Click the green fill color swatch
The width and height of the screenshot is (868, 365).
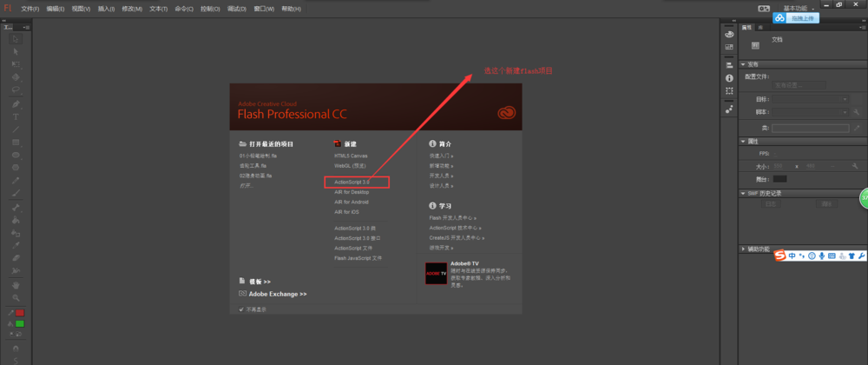coord(20,323)
